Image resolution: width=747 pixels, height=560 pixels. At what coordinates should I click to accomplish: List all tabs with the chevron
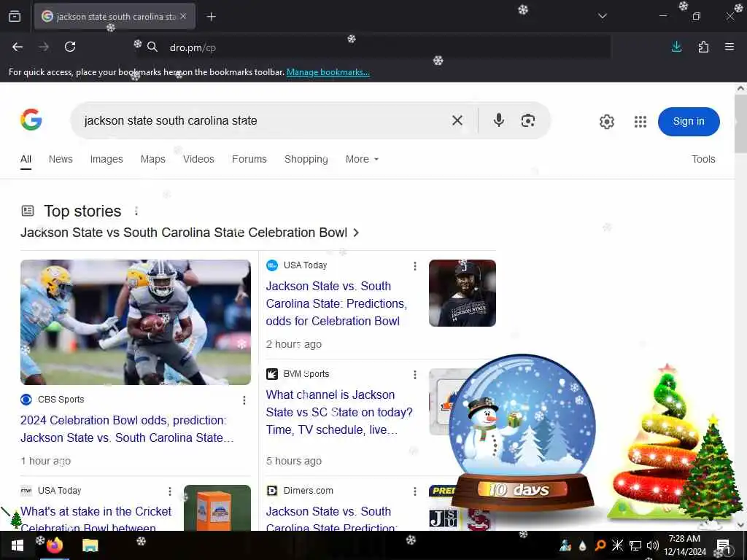(602, 16)
